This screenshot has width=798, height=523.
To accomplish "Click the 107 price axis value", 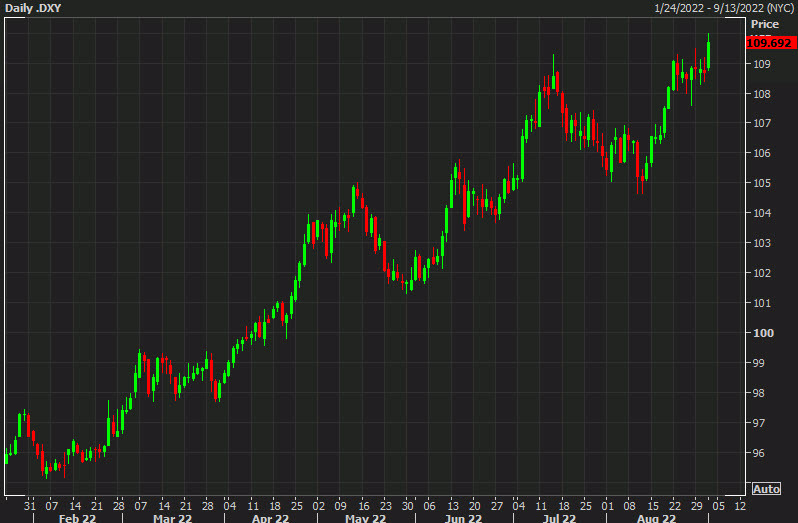I will (x=763, y=123).
